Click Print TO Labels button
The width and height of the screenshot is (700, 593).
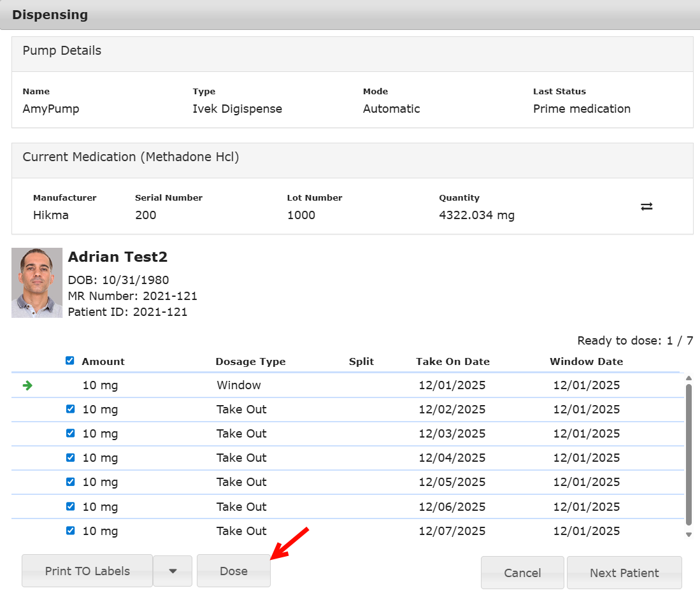click(x=87, y=571)
